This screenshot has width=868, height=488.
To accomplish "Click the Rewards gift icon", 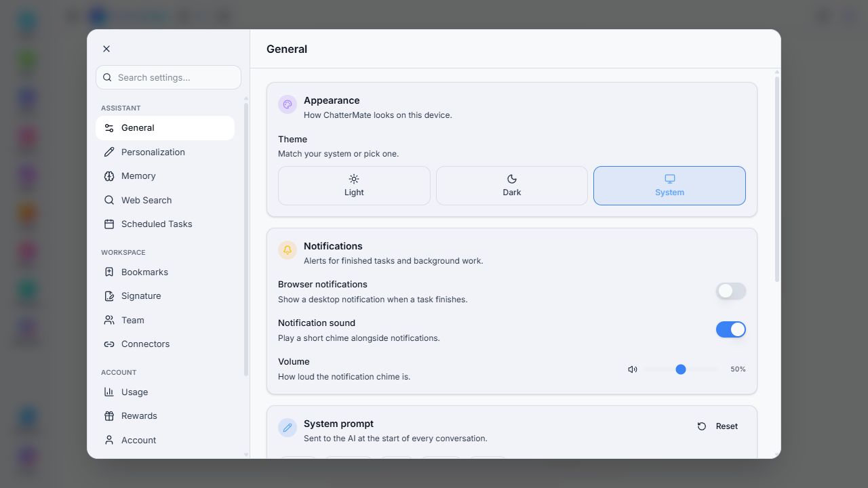I will pos(109,416).
